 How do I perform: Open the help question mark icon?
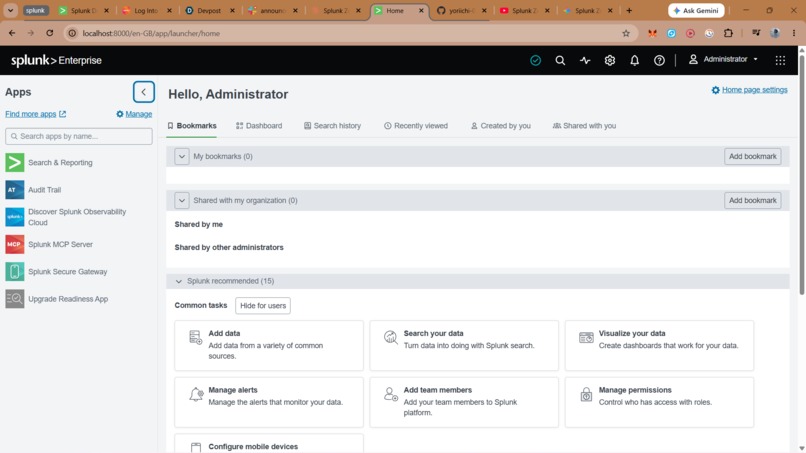(659, 60)
